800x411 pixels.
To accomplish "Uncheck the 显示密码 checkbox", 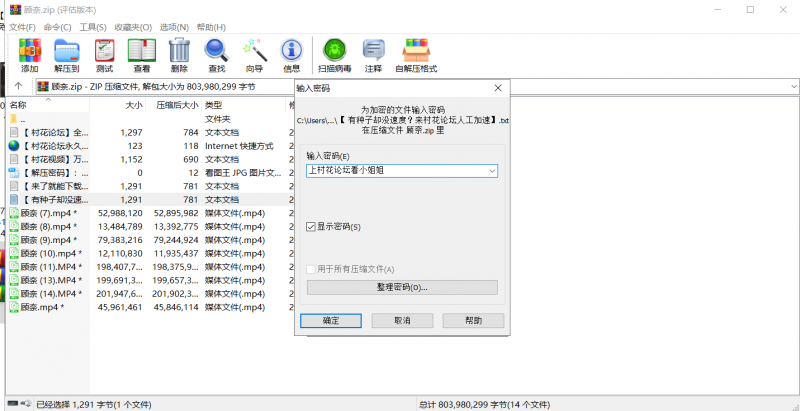I will pos(311,228).
